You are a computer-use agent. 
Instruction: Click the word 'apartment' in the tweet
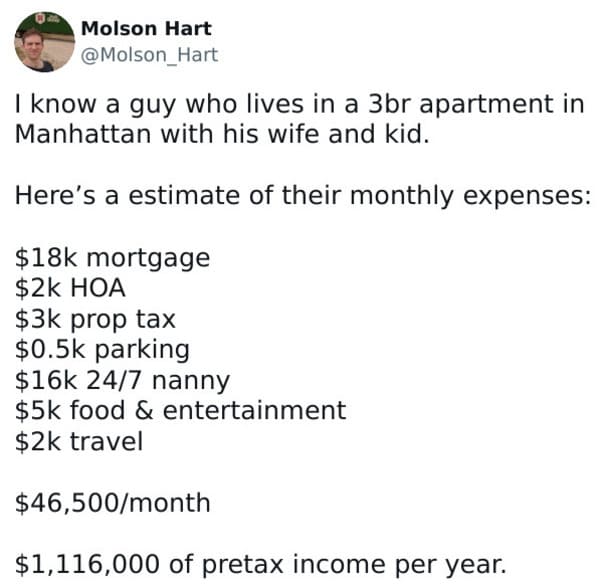[487, 104]
